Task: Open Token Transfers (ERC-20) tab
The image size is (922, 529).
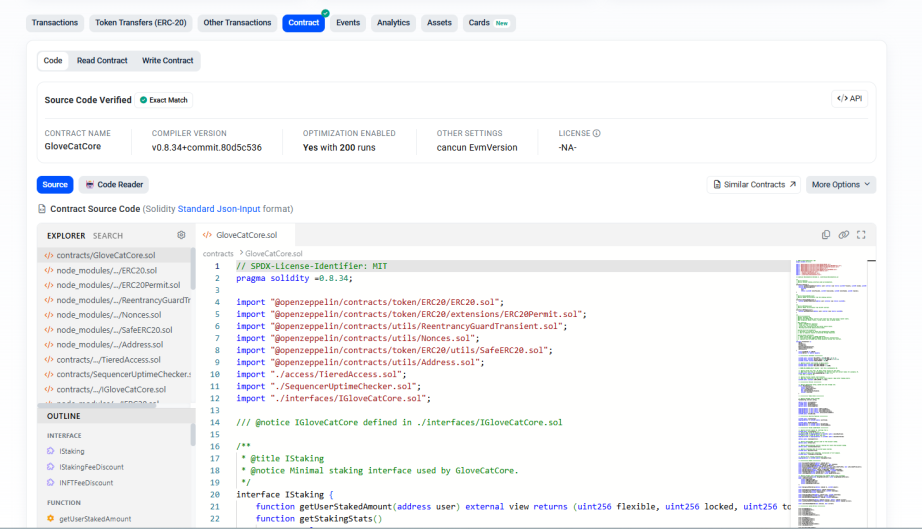Action: [x=141, y=23]
